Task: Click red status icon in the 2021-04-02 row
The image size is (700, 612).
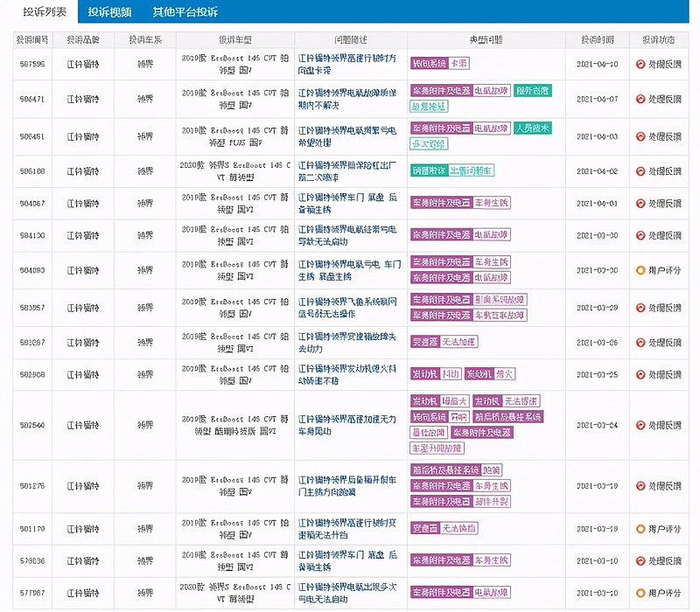Action: pyautogui.click(x=640, y=171)
